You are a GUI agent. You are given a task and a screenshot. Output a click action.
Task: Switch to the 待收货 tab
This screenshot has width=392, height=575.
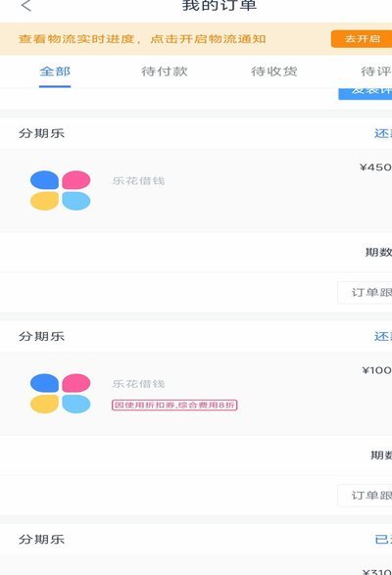pos(274,72)
